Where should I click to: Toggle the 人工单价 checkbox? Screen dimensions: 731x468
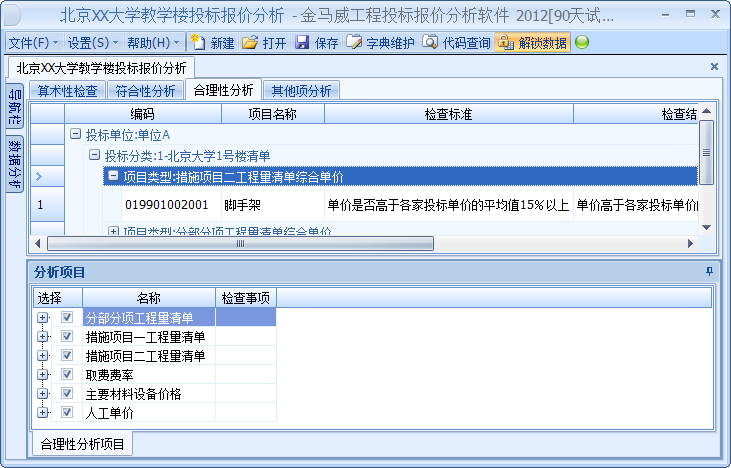coord(68,413)
